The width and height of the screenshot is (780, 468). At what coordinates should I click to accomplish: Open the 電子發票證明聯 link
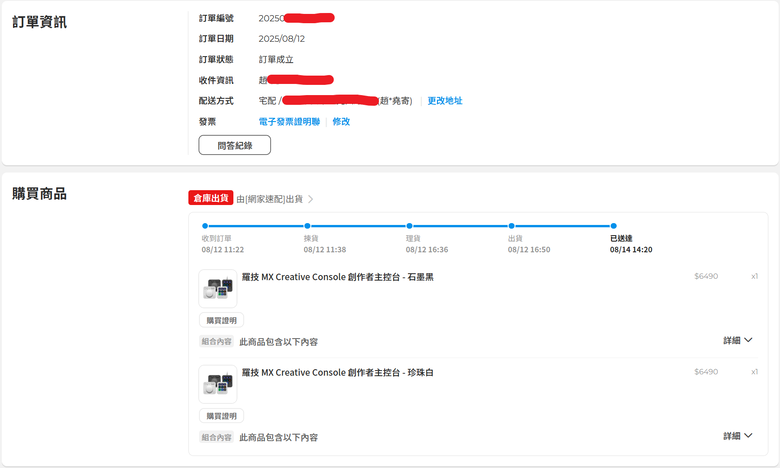[x=289, y=122]
